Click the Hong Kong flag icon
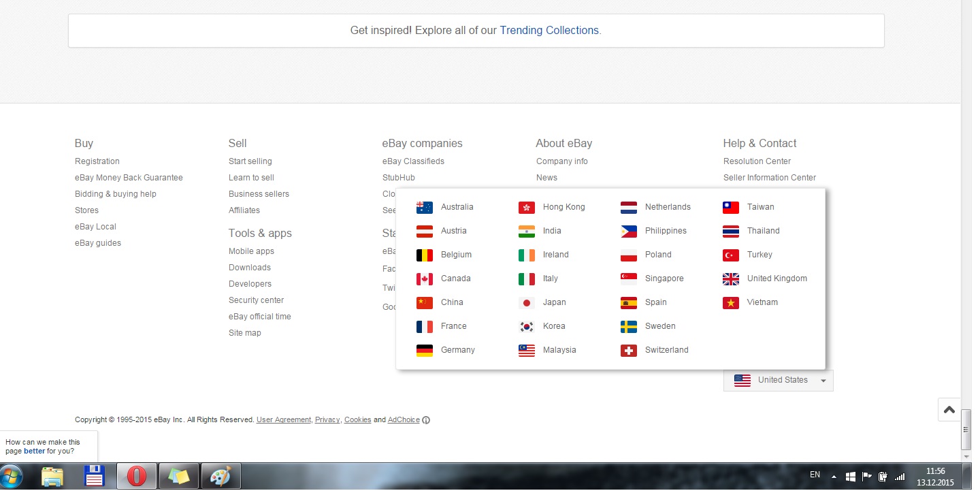The image size is (980, 493). pos(527,207)
